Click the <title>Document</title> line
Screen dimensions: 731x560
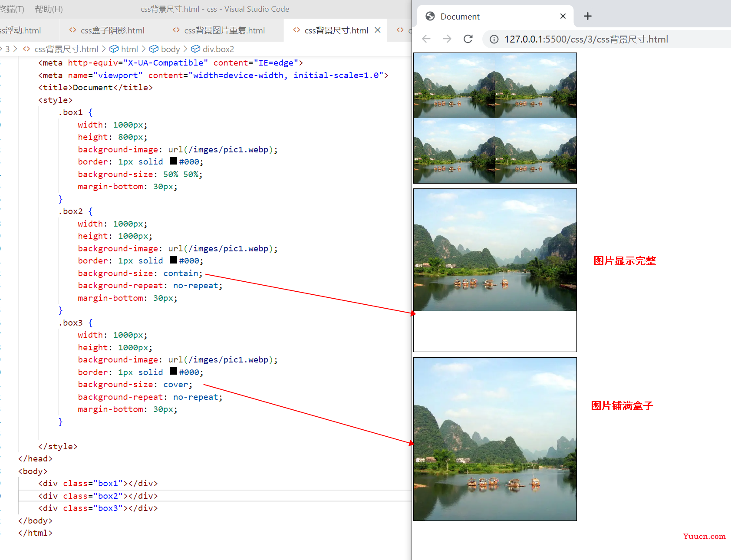(95, 88)
